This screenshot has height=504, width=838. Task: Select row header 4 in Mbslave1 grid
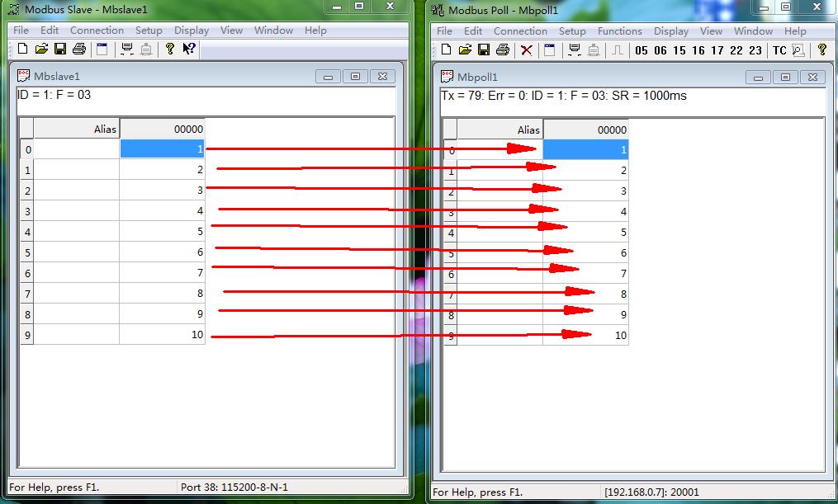27,232
